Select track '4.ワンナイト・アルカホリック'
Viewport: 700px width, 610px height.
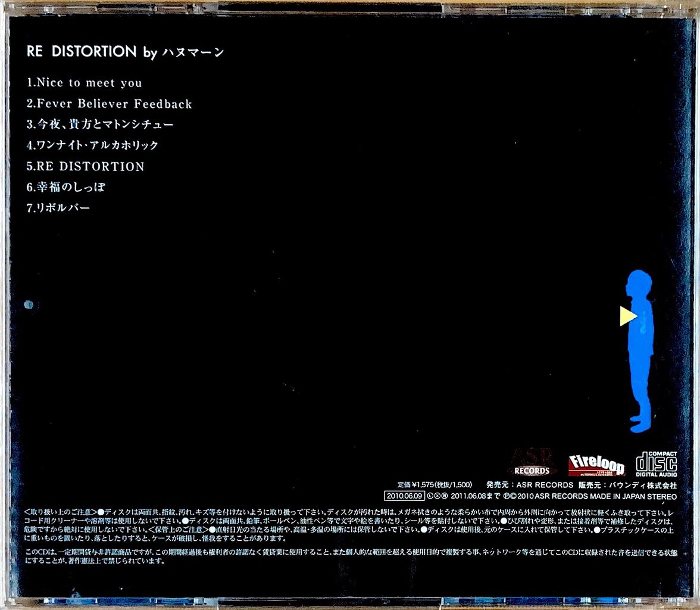pos(92,145)
